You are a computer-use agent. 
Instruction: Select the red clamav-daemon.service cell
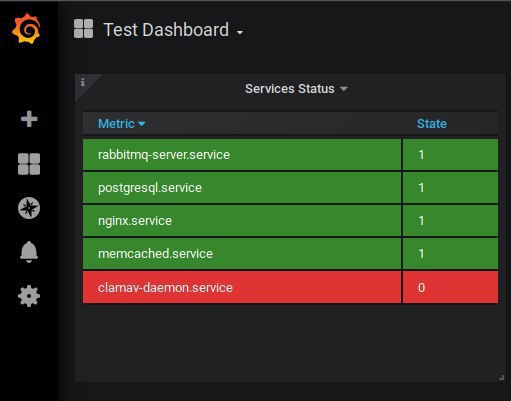[x=242, y=287]
